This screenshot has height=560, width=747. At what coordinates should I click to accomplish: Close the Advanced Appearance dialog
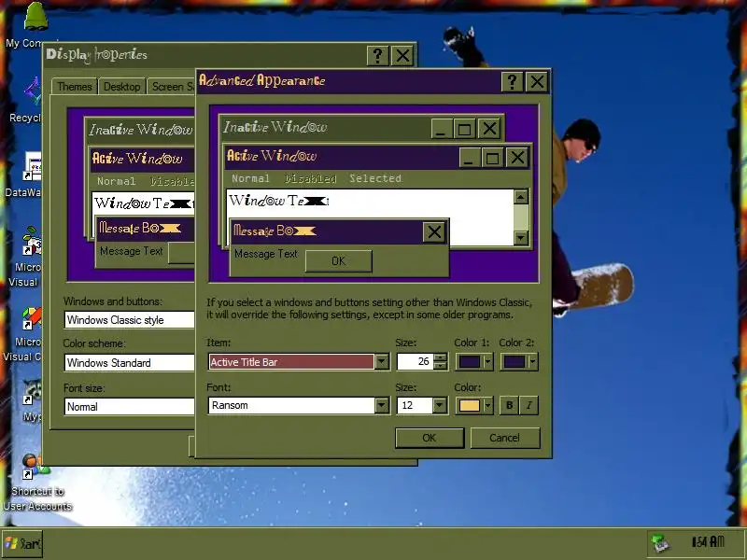tap(537, 82)
